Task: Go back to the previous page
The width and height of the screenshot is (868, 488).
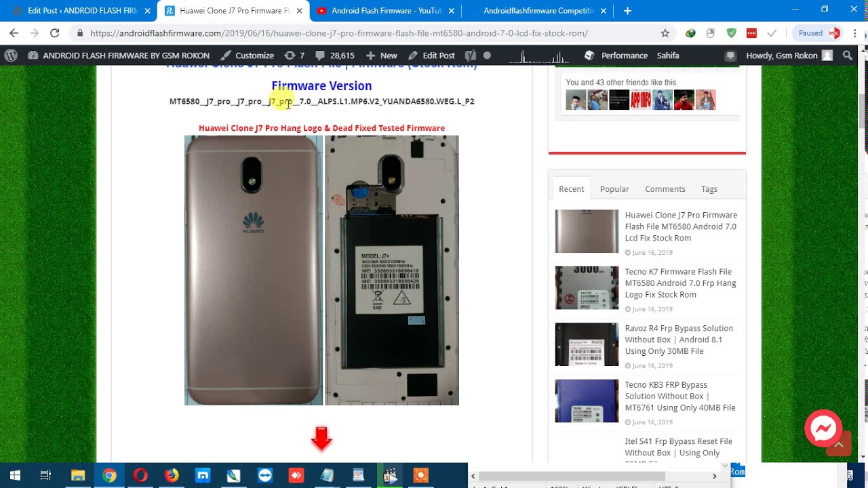Action: pyautogui.click(x=14, y=33)
